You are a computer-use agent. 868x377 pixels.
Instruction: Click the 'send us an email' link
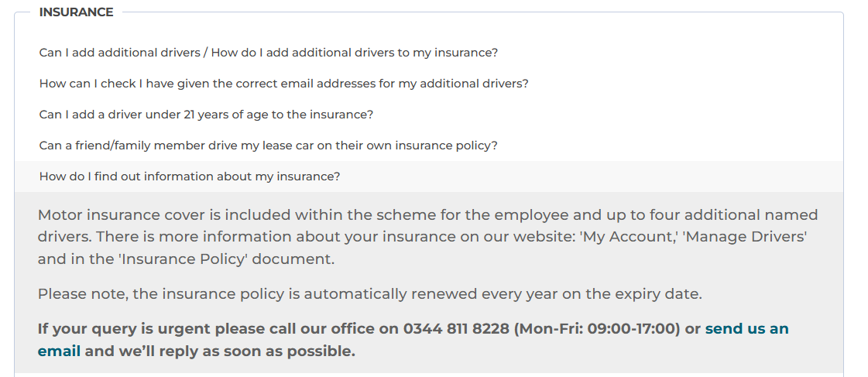tap(746, 328)
